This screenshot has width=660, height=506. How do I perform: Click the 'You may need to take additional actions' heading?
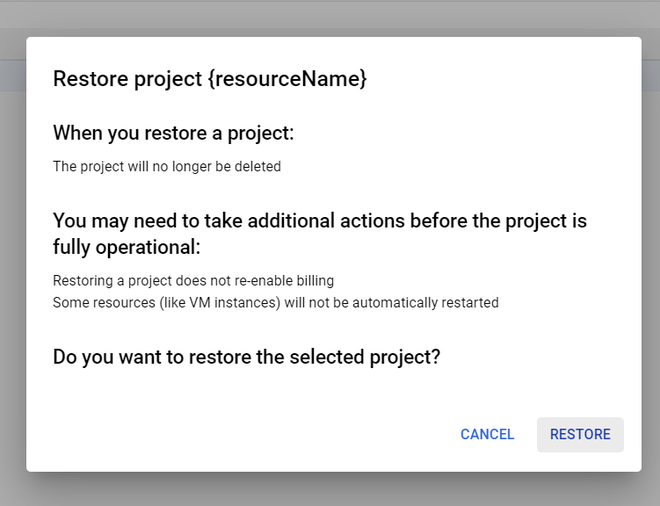point(319,220)
